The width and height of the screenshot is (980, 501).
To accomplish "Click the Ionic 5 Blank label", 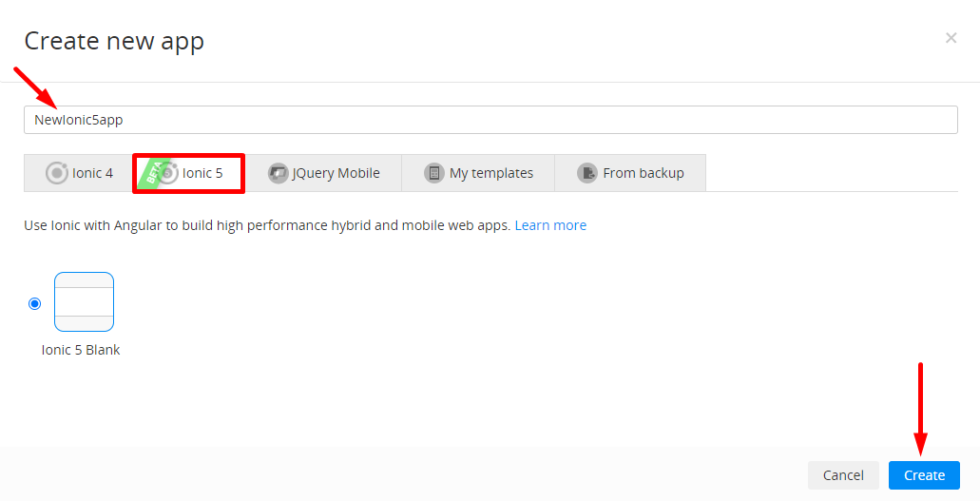I will pos(81,350).
